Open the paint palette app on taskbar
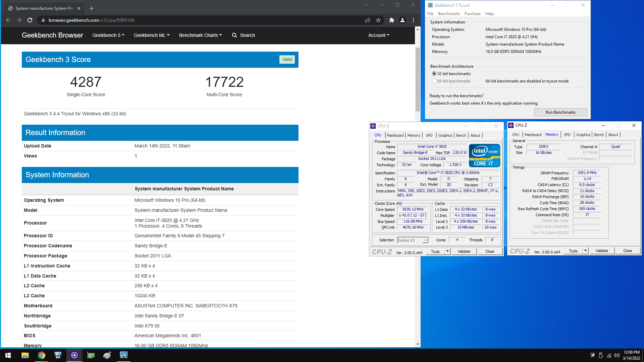Image resolution: width=644 pixels, height=362 pixels. point(107,355)
